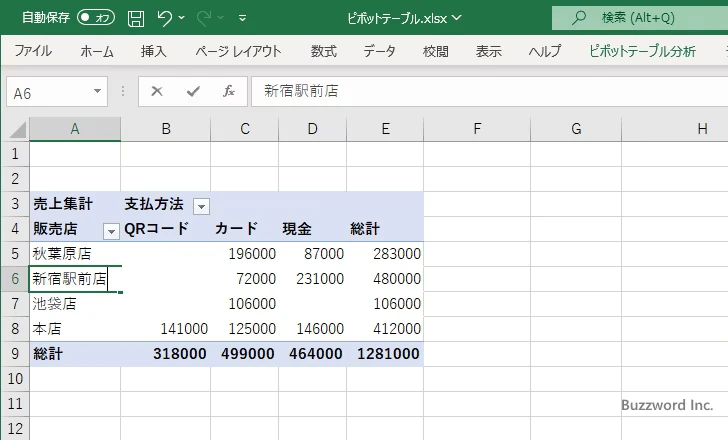Click the 現金 column label cell
This screenshot has width=728, height=440.
tap(312, 228)
